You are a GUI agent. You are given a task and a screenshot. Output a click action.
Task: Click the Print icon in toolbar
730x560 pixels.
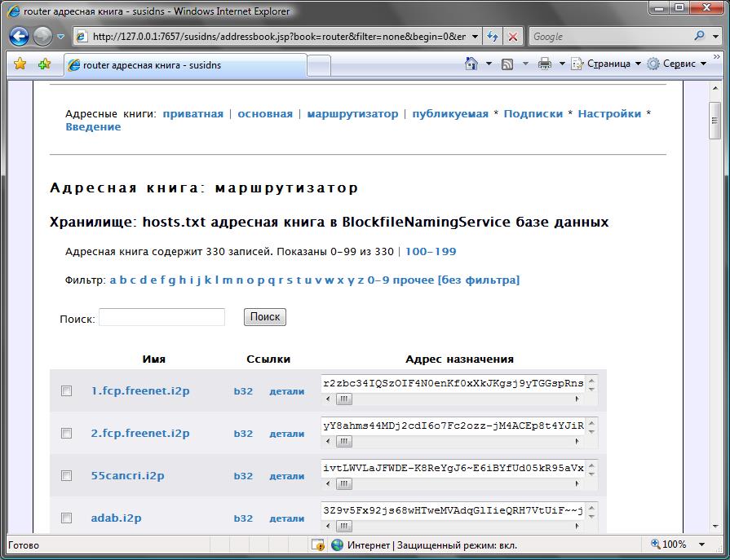click(544, 64)
